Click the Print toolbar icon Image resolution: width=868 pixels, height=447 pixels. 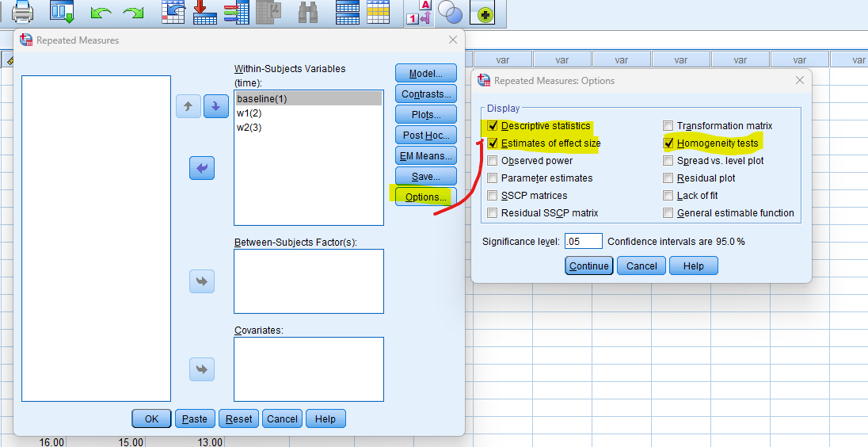(x=22, y=12)
